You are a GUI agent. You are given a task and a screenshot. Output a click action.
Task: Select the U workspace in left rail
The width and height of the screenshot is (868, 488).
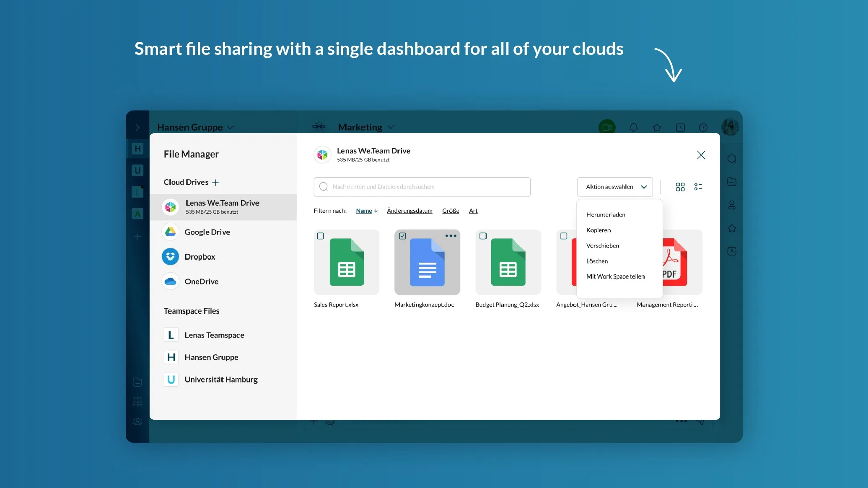(137, 170)
